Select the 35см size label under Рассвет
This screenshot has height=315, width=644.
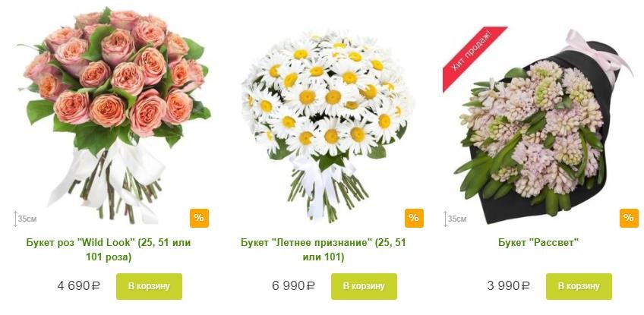click(456, 219)
